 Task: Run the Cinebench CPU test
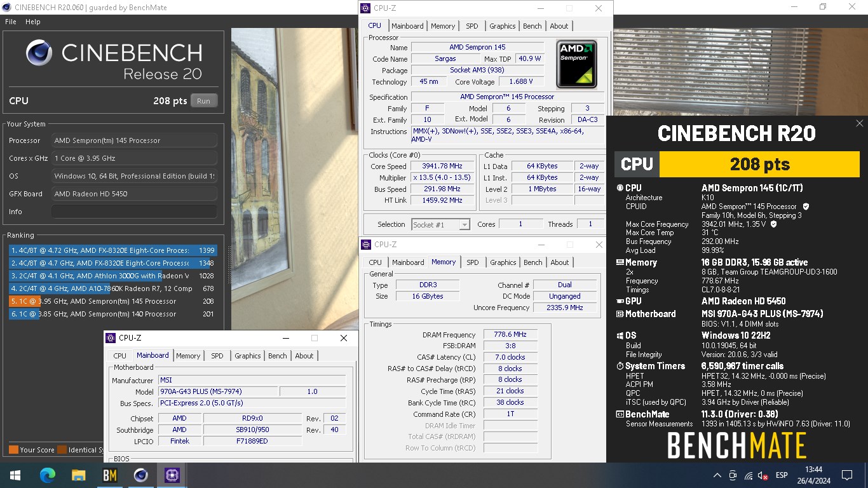[203, 101]
